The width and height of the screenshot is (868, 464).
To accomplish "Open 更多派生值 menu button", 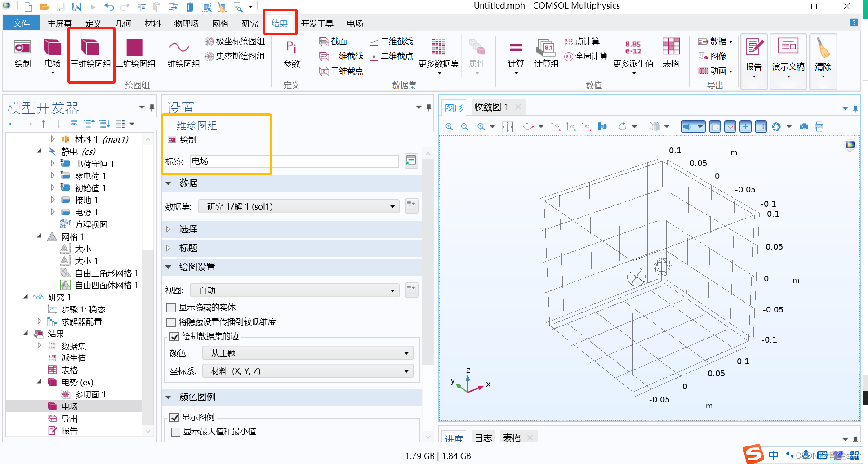I will [633, 56].
